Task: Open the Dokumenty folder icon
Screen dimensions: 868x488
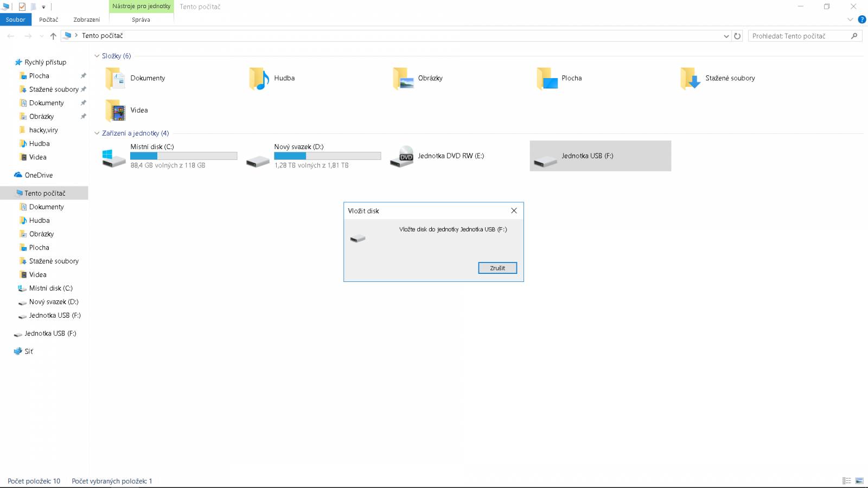Action: (115, 79)
